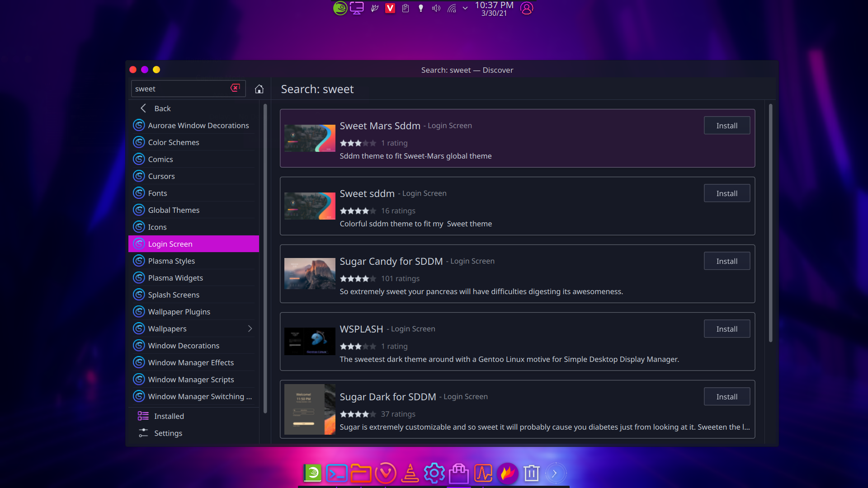Select Global Themes category
Viewport: 868px width, 488px height.
pos(193,210)
